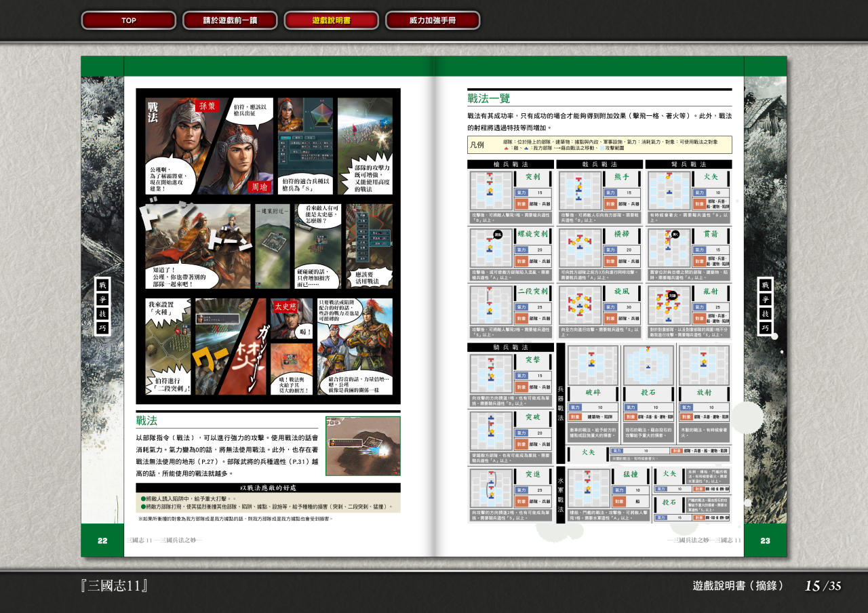Click the 貫箭 tactic name
The width and height of the screenshot is (868, 613).
[x=711, y=234]
